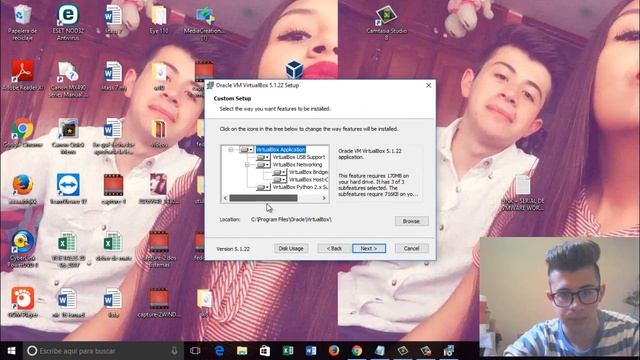Select VirtualBox USB Support in the tree
This screenshot has height=360, width=640.
[299, 157]
